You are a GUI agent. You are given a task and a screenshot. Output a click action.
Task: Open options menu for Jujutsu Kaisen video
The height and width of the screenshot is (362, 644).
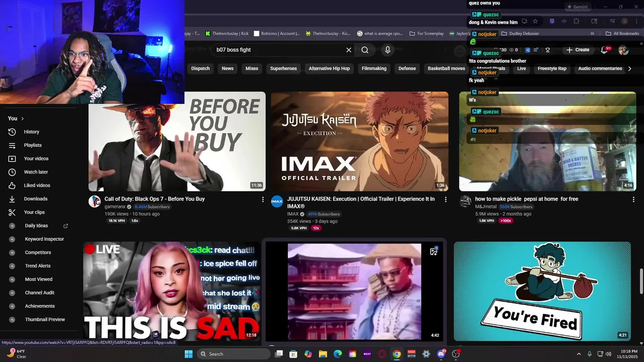tap(445, 200)
